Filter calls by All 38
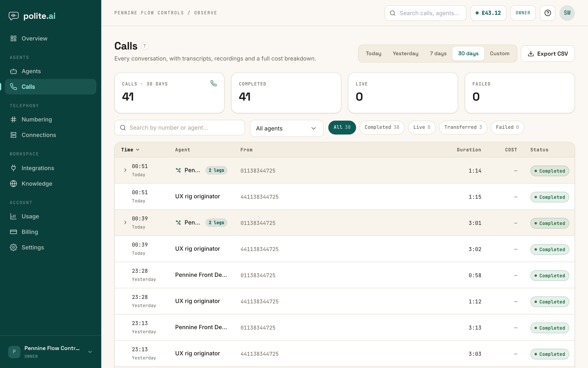588x368 pixels. pyautogui.click(x=342, y=127)
